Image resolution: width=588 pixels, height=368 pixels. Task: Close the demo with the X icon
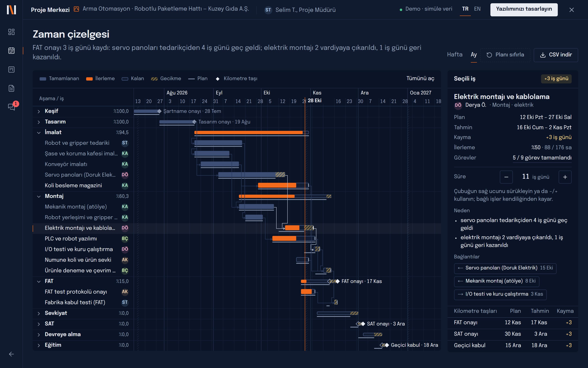tap(571, 10)
